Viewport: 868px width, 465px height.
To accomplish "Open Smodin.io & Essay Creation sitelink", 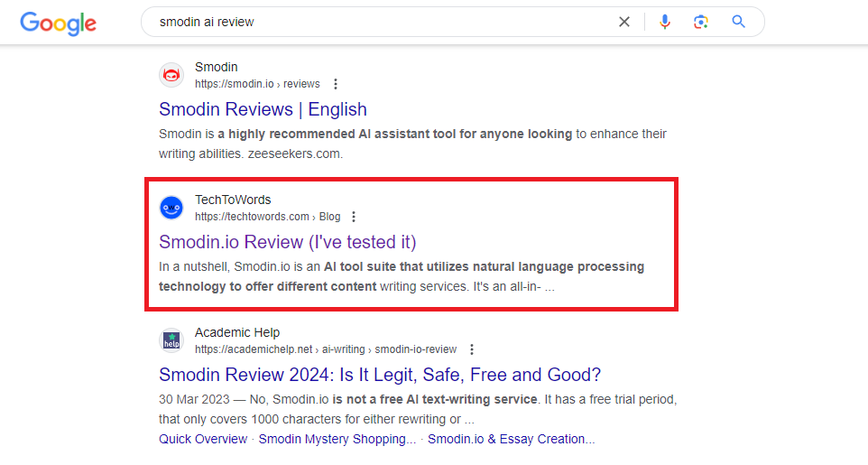I will [512, 439].
